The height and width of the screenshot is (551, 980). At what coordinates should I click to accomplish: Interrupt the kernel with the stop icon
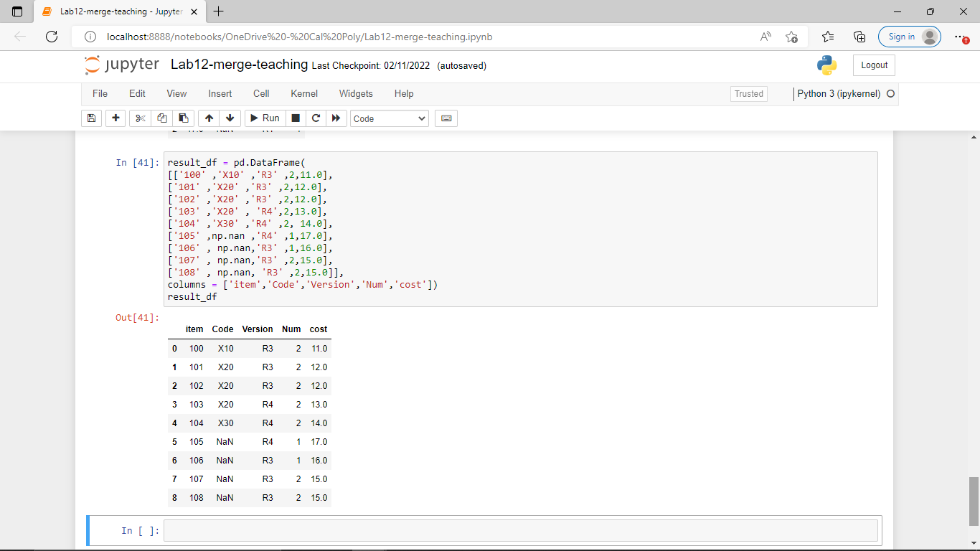click(x=296, y=118)
